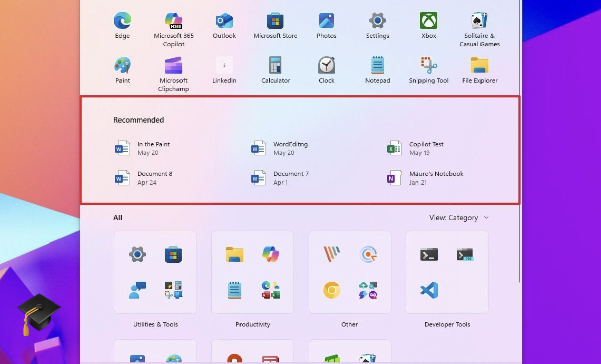
Task: Open File Explorer from pinned apps
Action: pos(479,70)
